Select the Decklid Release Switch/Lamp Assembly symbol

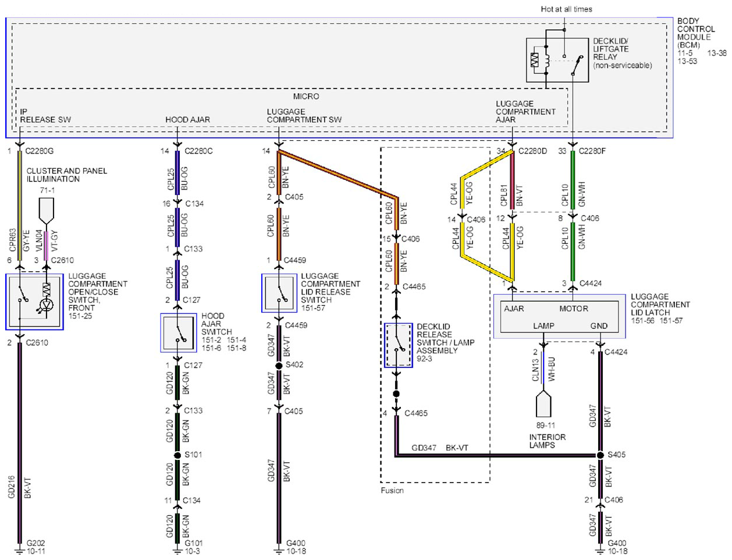(x=399, y=345)
